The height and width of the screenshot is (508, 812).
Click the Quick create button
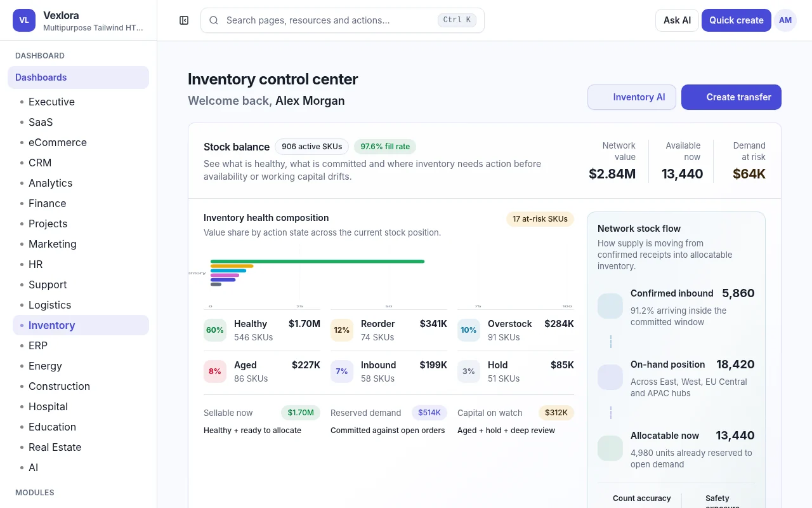tap(736, 20)
